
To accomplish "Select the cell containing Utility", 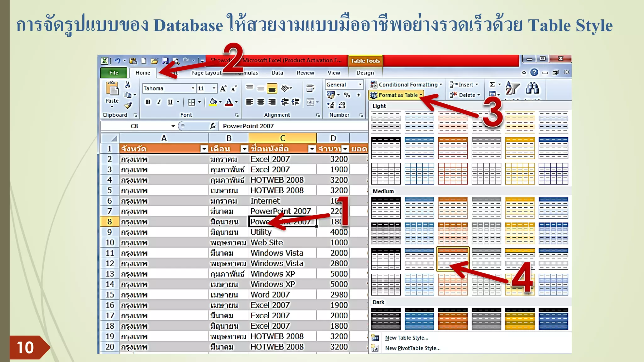I will tap(282, 232).
